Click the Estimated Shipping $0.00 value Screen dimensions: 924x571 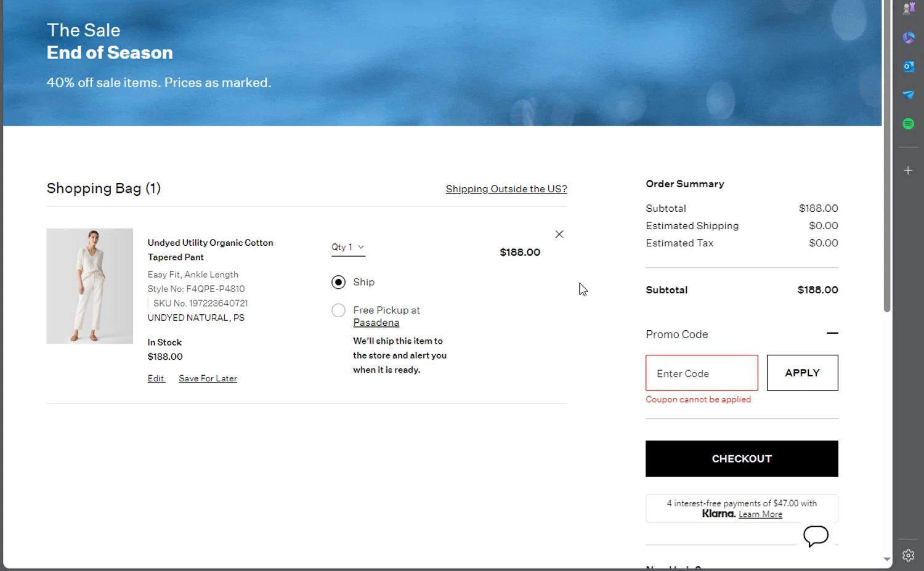click(823, 225)
